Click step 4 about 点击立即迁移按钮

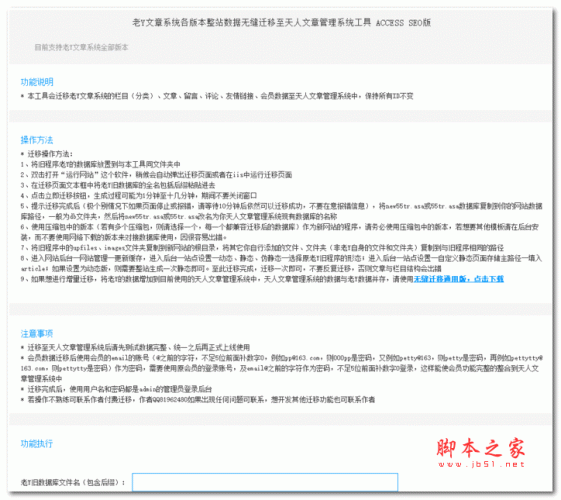point(139,196)
